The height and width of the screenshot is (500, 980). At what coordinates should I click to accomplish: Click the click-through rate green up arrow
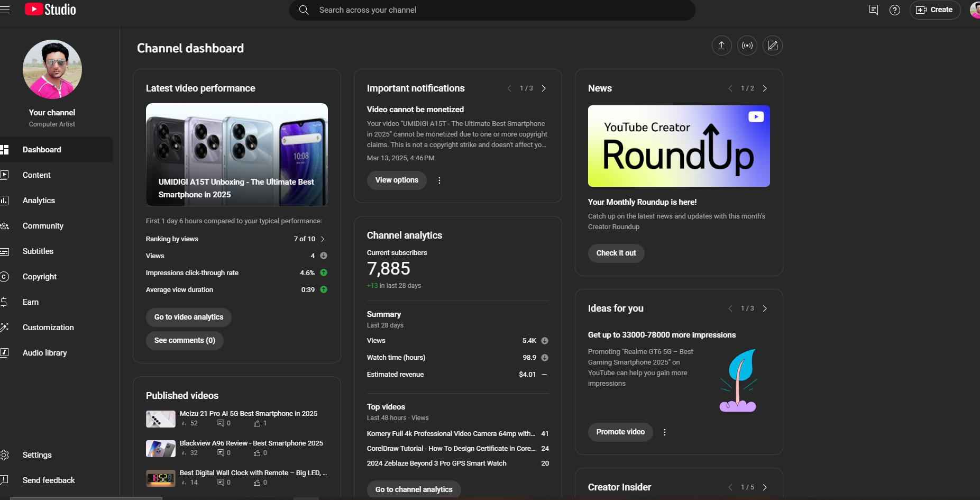tap(324, 272)
